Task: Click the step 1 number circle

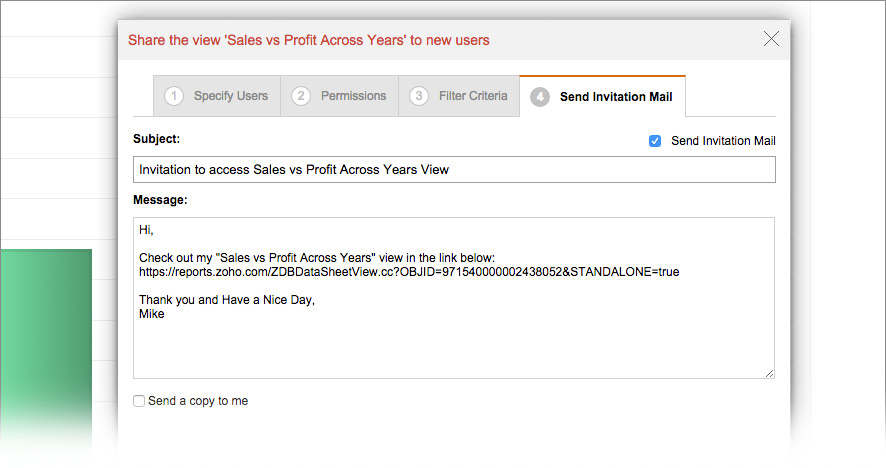Action: pyautogui.click(x=175, y=96)
